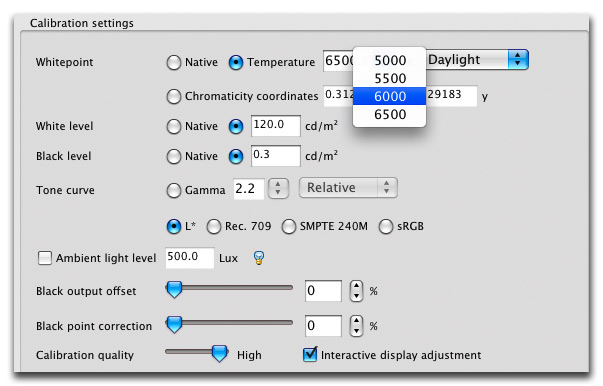603x386 pixels.
Task: Select custom black level radio next to 0.3
Action: pos(236,156)
